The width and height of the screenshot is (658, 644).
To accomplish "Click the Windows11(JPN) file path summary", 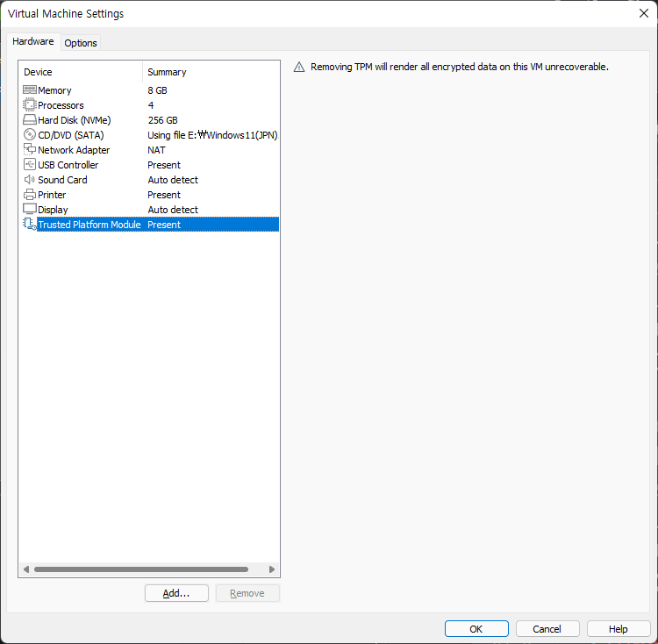I will [212, 135].
